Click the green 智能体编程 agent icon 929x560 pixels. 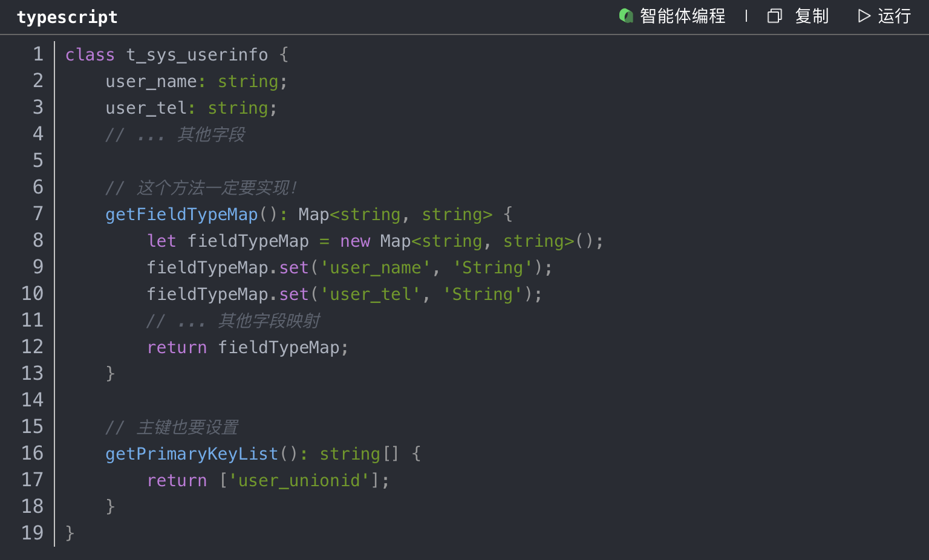pos(626,16)
